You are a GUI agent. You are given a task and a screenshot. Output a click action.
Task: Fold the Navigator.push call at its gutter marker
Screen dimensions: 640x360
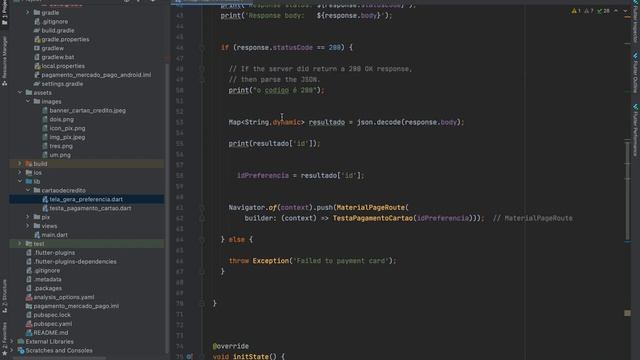tap(202, 207)
